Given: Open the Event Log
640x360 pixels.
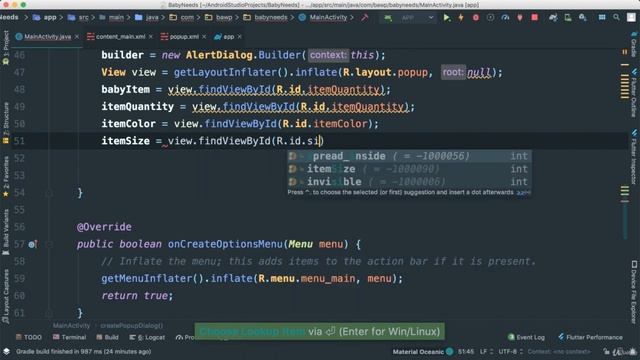Looking at the screenshot, I should 526,337.
